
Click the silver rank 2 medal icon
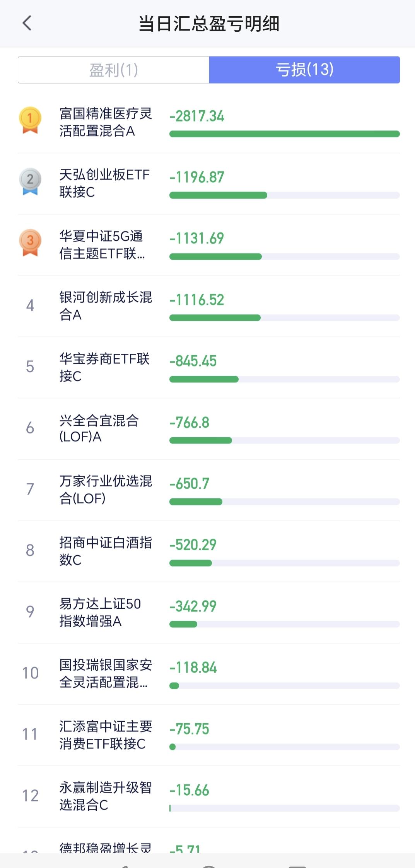[30, 181]
